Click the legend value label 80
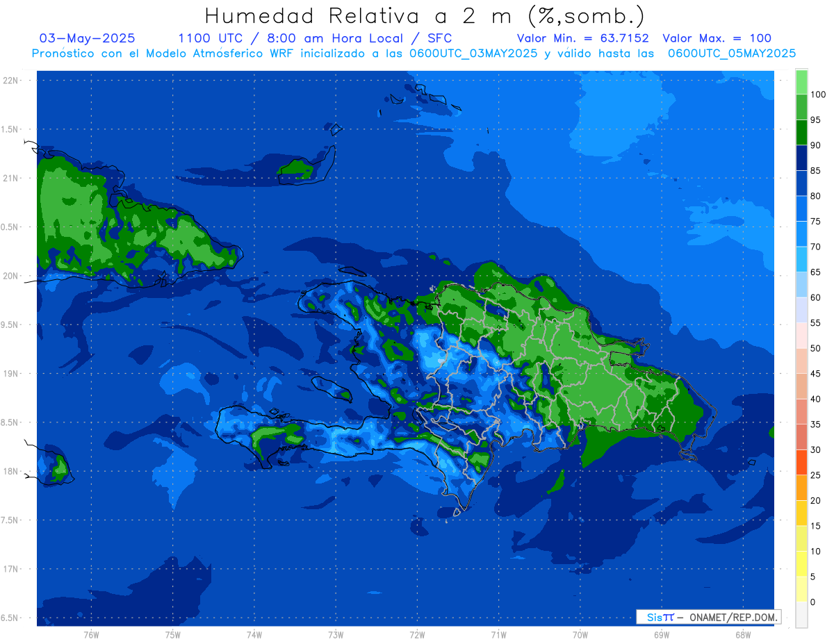The image size is (834, 644). coord(816,196)
